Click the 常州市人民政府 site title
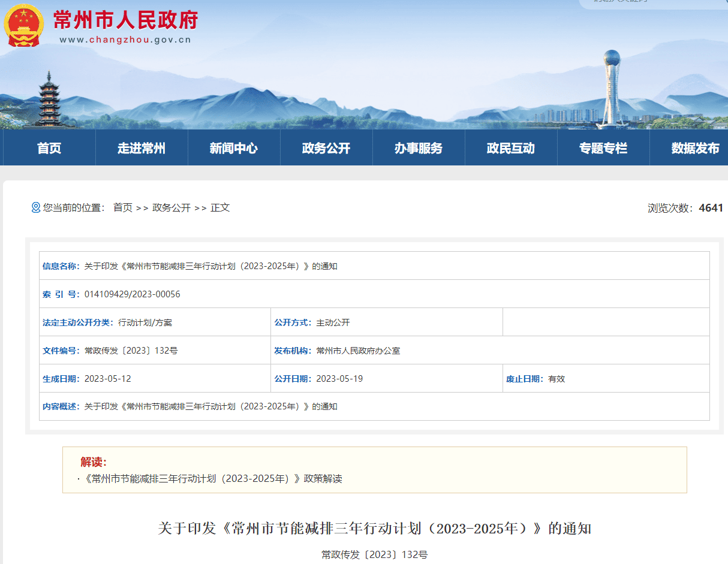This screenshot has width=728, height=564. click(125, 20)
